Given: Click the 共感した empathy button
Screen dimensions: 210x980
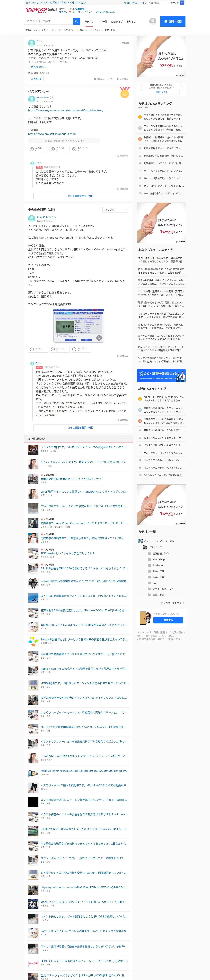Looking at the screenshot, I should click(36, 79).
